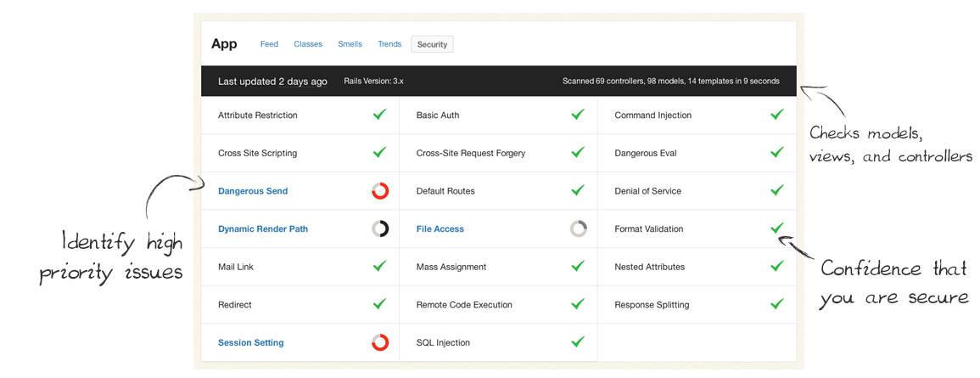
Task: Open the Session Setting issue link
Action: pyautogui.click(x=250, y=342)
